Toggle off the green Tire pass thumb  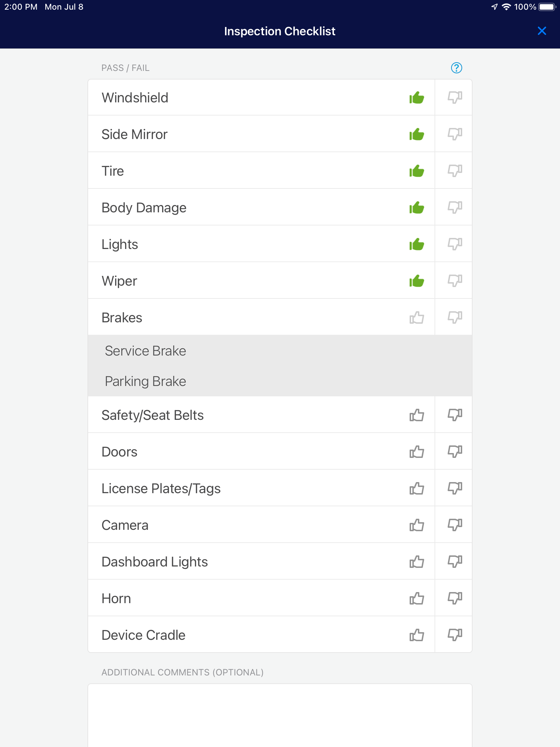[x=417, y=171]
